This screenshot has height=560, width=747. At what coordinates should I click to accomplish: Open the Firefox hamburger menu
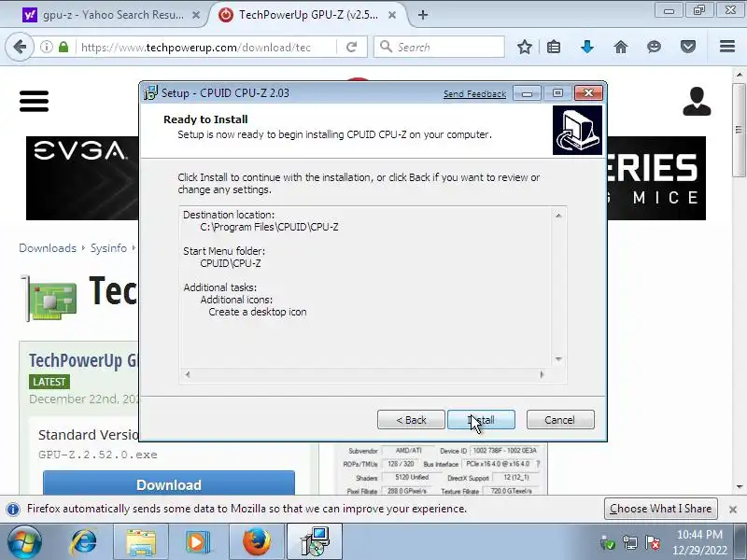(x=727, y=46)
